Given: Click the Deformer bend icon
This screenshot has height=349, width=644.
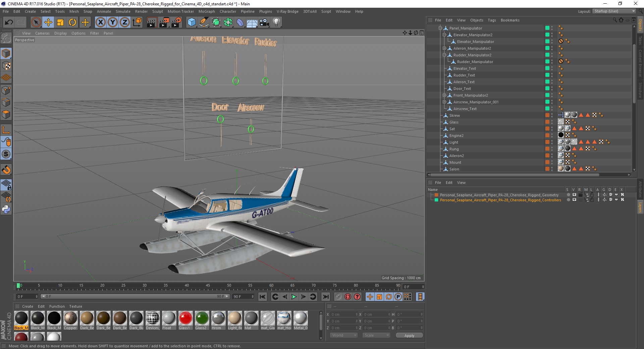Looking at the screenshot, I should [240, 22].
